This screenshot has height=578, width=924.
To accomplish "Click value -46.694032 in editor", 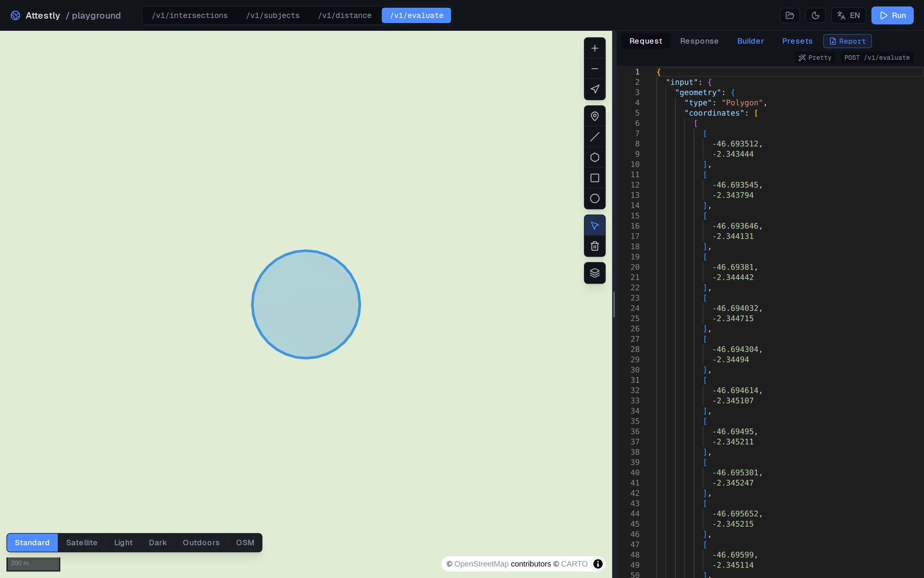I will coord(735,308).
